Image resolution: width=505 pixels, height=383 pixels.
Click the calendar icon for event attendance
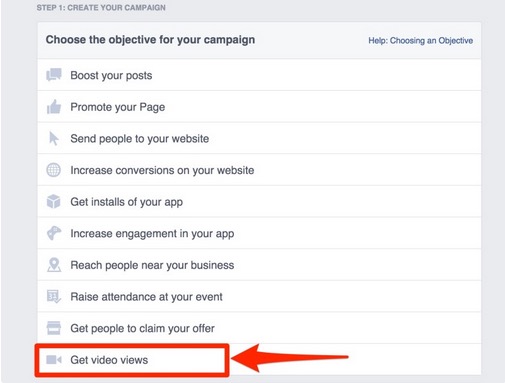(x=54, y=296)
